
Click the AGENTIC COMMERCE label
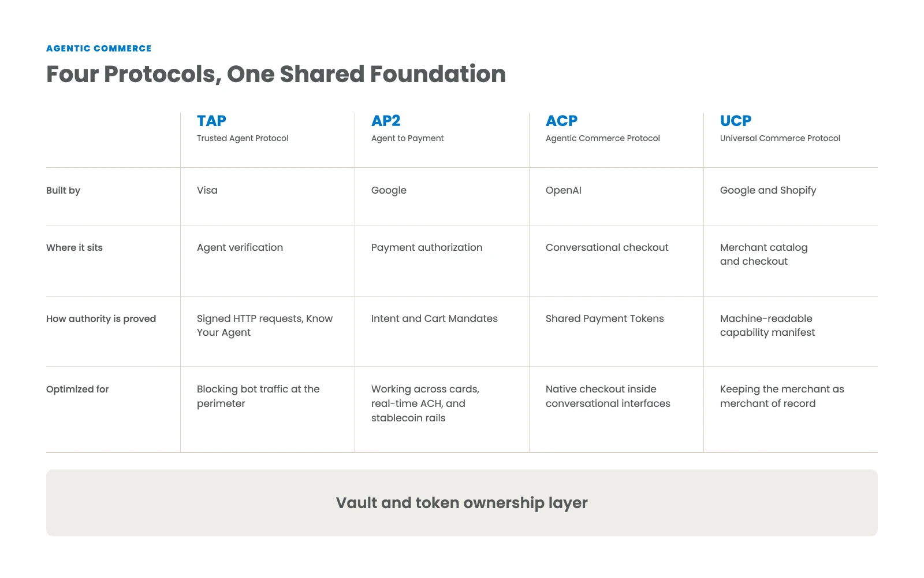coord(99,49)
